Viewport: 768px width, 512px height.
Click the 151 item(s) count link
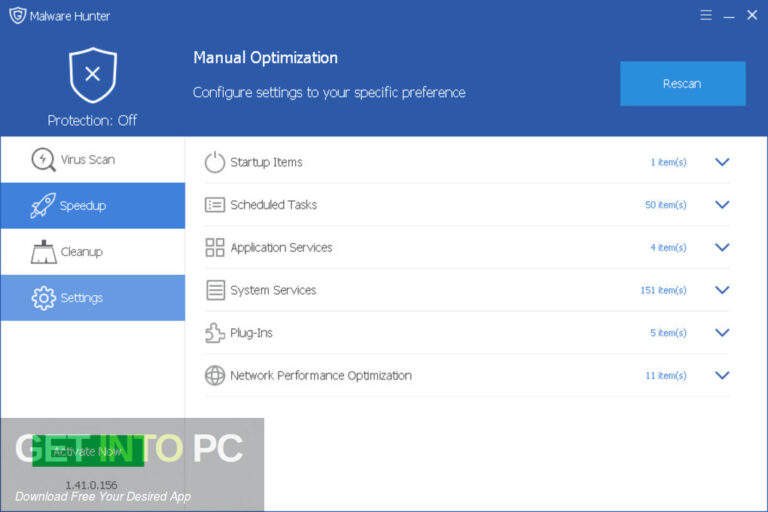click(x=663, y=290)
